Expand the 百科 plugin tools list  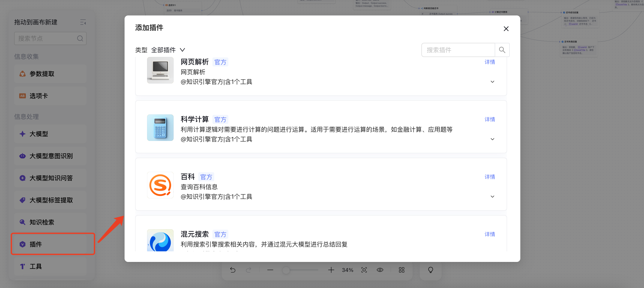coord(492,197)
